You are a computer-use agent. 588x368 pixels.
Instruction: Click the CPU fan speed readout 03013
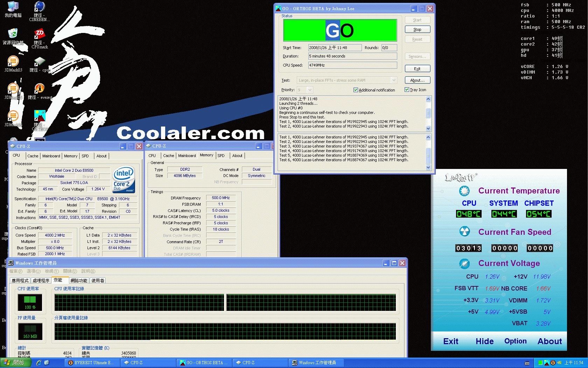[469, 248]
